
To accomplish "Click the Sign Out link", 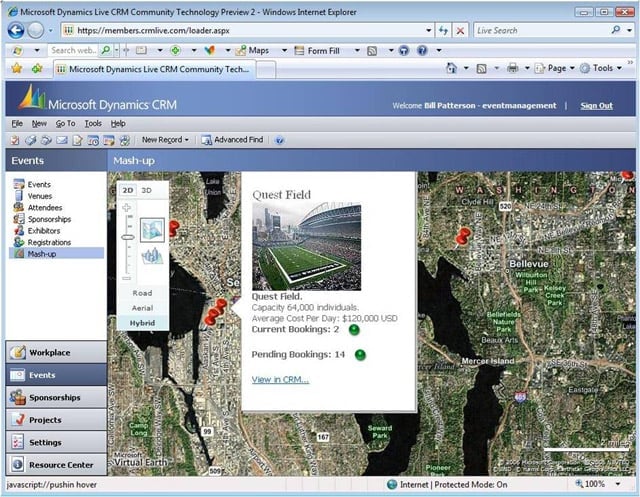I will [x=596, y=106].
